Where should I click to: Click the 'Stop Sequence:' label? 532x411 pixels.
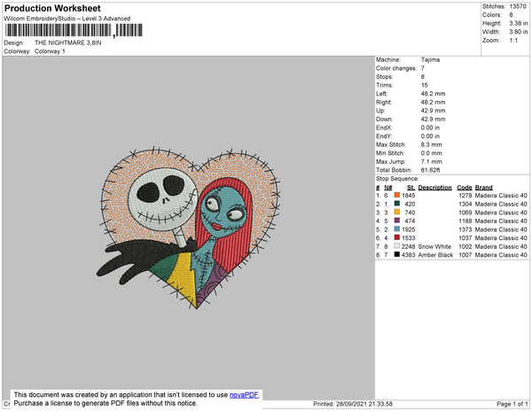pos(397,179)
